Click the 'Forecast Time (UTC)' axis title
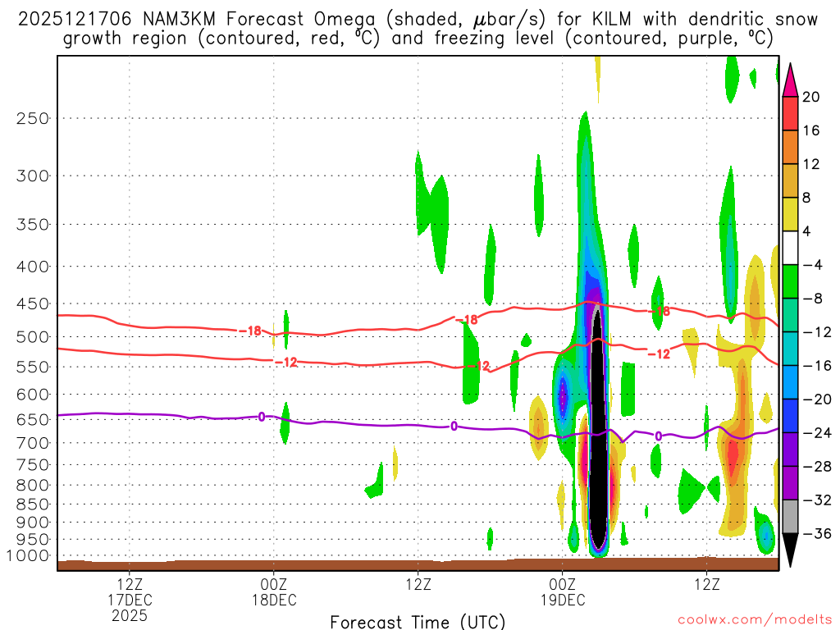Screen dimensions: 840x630 coord(418,622)
